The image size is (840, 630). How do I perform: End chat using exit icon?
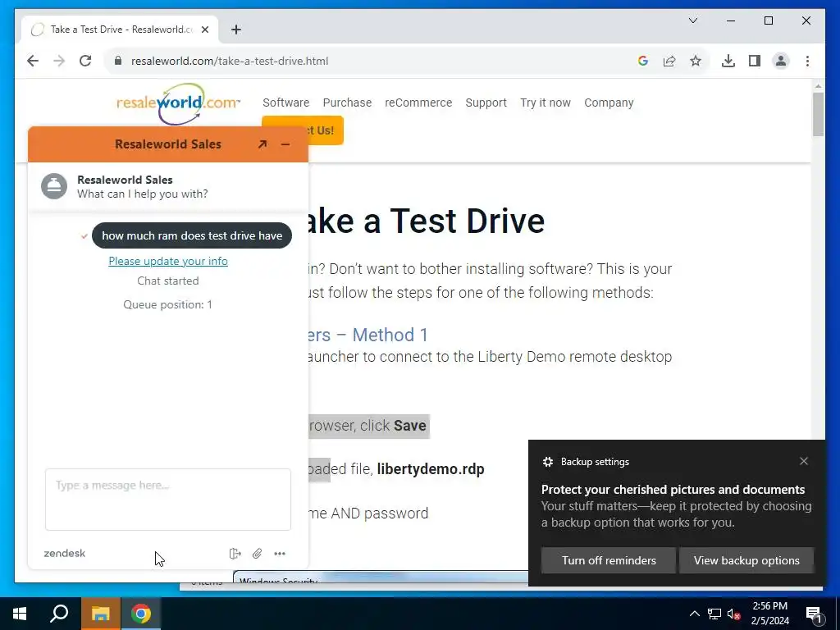click(x=235, y=554)
